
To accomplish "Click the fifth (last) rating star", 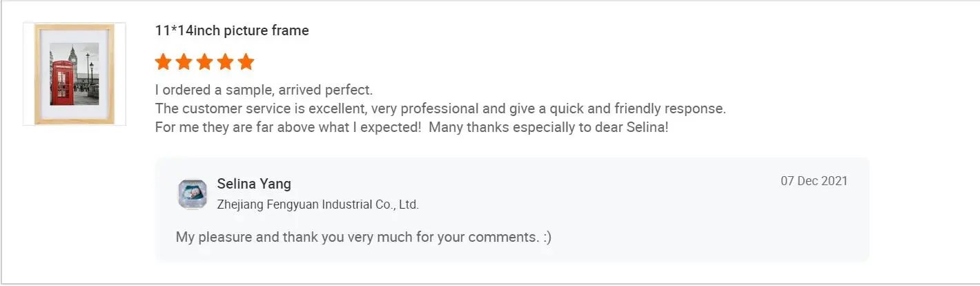I will pyautogui.click(x=246, y=62).
